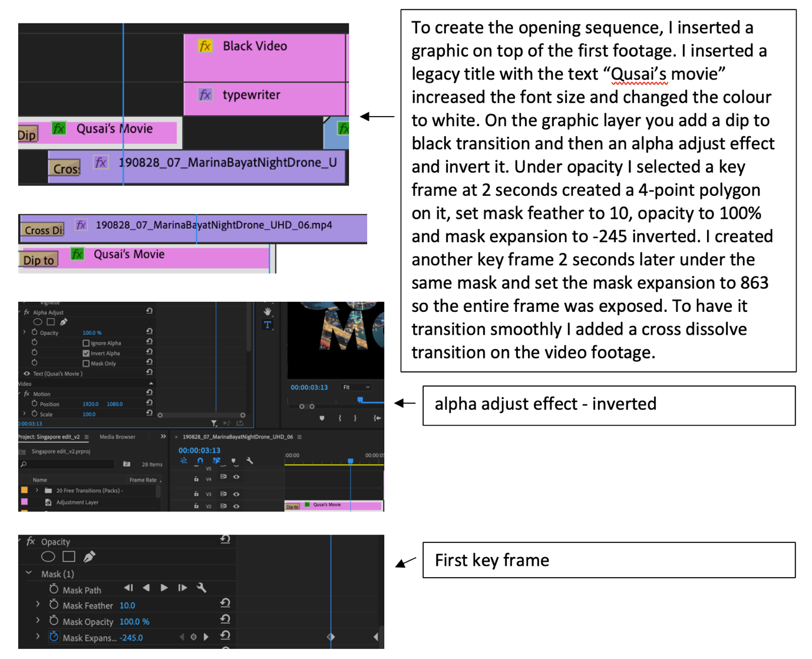
Task: Click the Mark In bracket in program monitor
Action: click(340, 418)
